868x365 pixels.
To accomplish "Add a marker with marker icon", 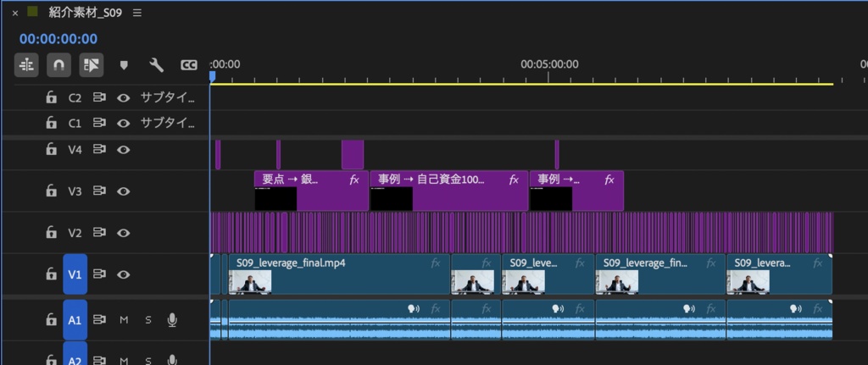I will 124,65.
